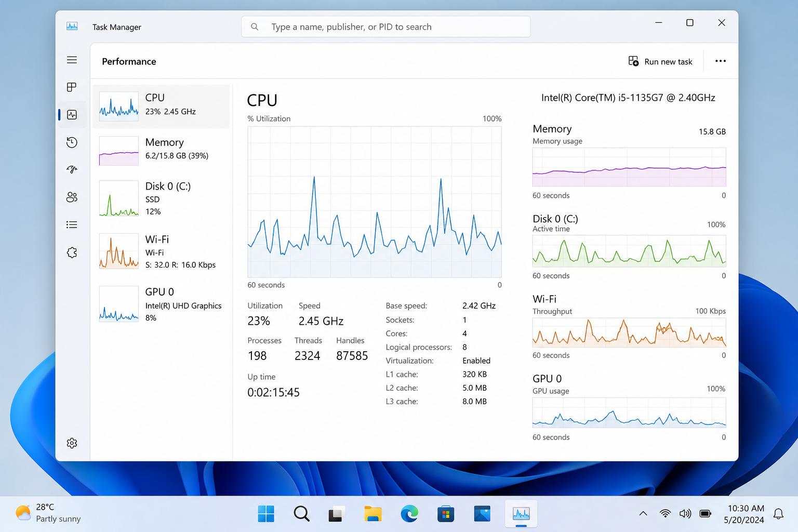The width and height of the screenshot is (798, 532).
Task: Click the CPU mini graph thumbnail
Action: (119, 106)
